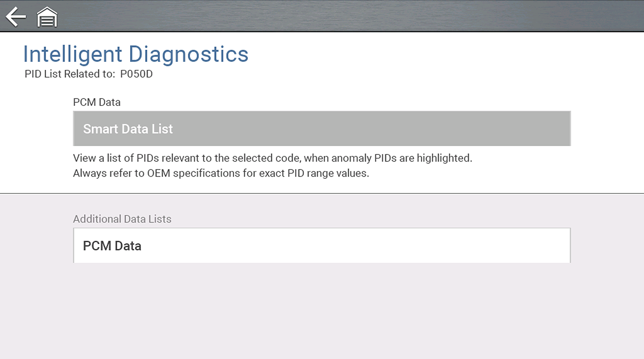Open the home screen icon
644x359 pixels.
click(x=47, y=18)
